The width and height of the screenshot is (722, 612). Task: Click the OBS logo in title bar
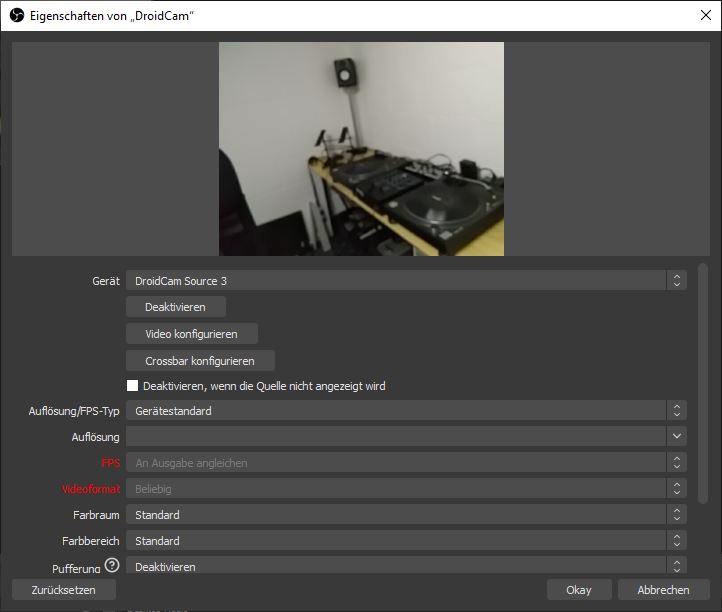pos(17,16)
